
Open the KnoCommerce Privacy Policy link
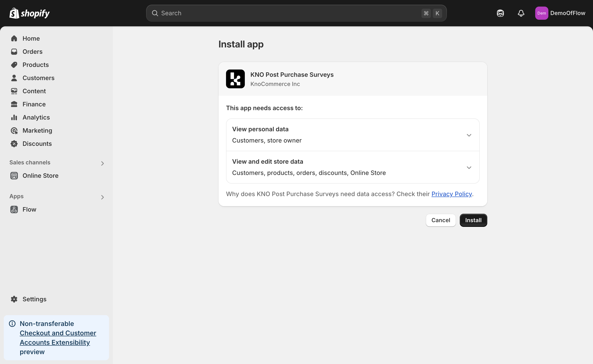(x=451, y=194)
